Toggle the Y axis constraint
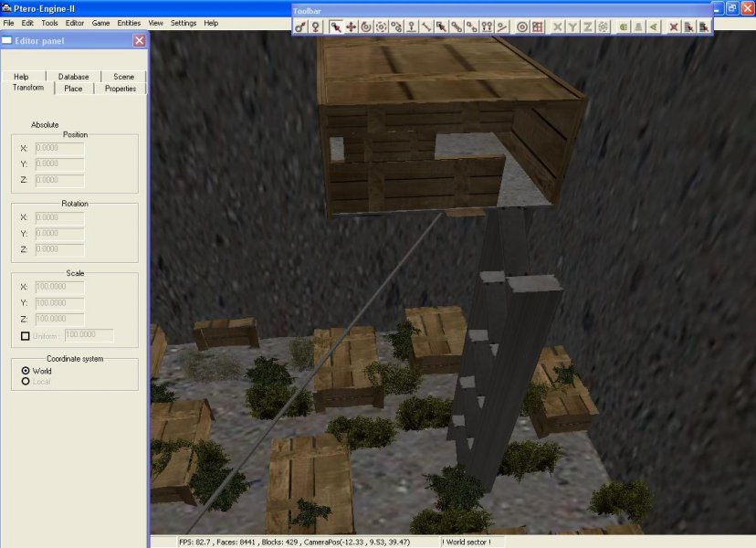This screenshot has height=548, width=756. (x=572, y=27)
